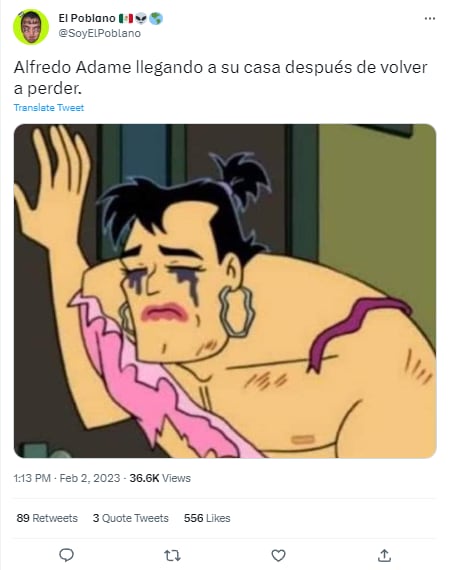This screenshot has height=570, width=449.
Task: Click the Translate Tweet link
Action: tap(49, 108)
